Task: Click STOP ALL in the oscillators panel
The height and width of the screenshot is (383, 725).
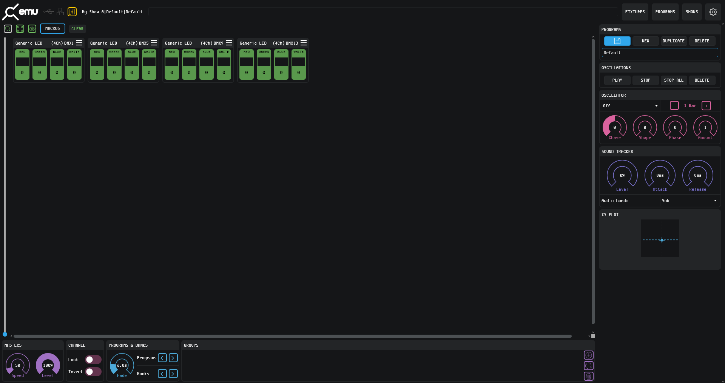Action: coord(674,80)
